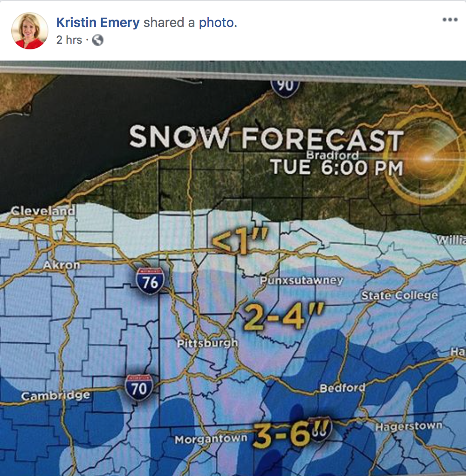Image resolution: width=466 pixels, height=476 pixels.
Task: Click the Pittsburgh city label
Action: tap(207, 343)
